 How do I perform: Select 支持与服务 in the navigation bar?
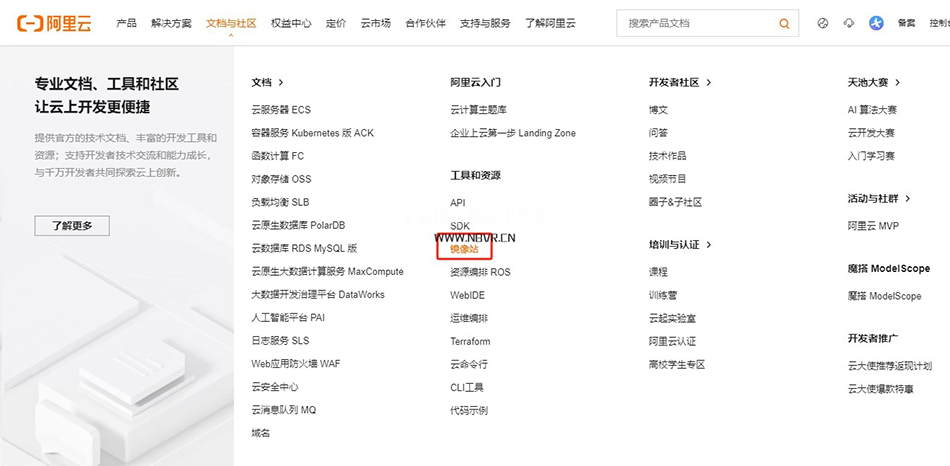point(485,23)
